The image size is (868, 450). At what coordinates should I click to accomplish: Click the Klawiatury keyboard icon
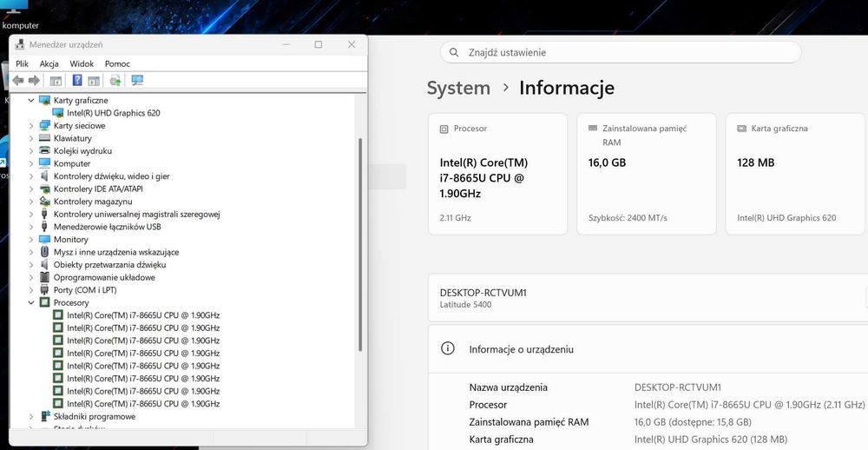click(x=45, y=138)
